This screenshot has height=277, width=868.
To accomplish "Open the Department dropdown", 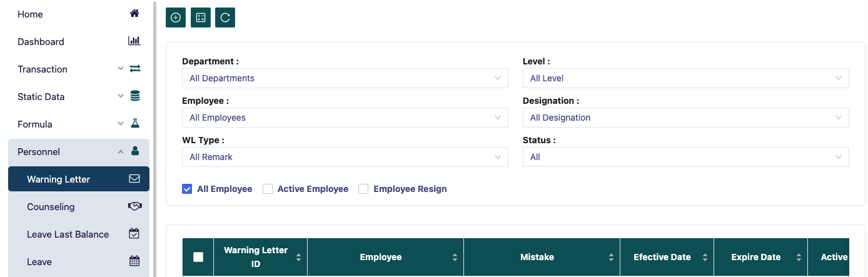I will [345, 78].
